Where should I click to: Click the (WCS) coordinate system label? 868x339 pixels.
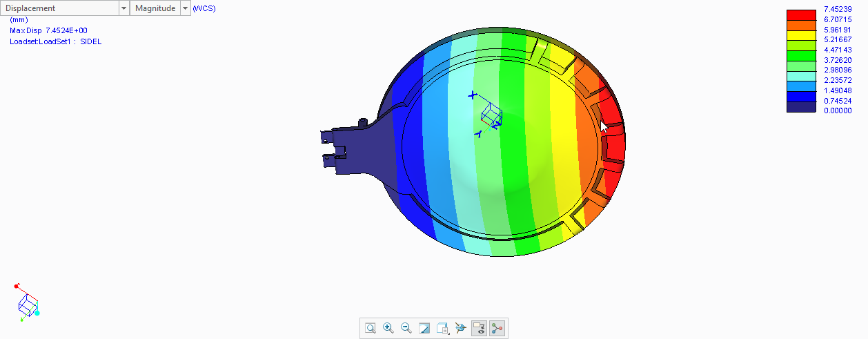(x=204, y=8)
